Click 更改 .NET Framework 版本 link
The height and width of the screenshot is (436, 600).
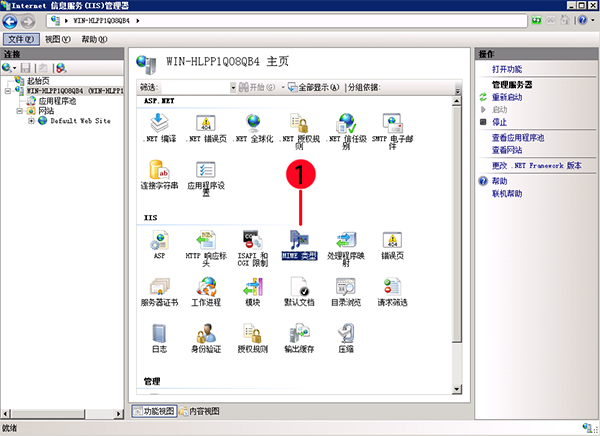[x=536, y=166]
